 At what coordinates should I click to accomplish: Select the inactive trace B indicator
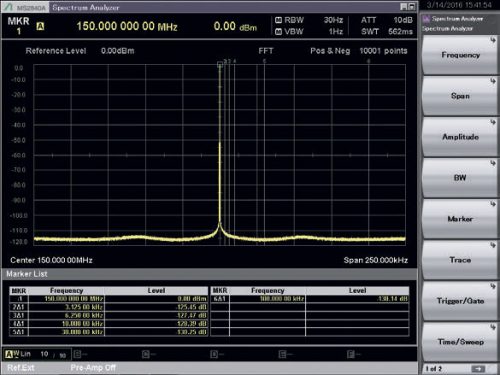pyautogui.click(x=77, y=354)
